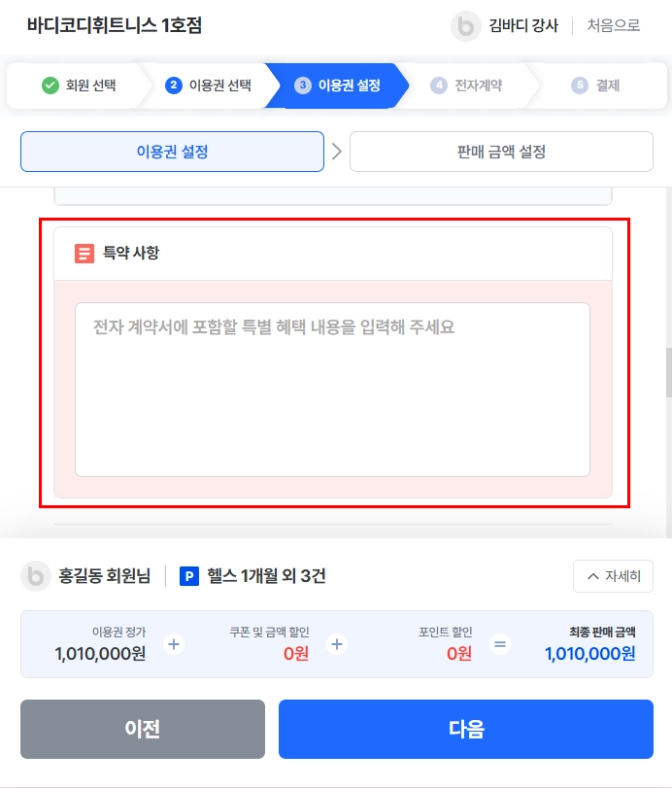This screenshot has width=672, height=788.
Task: Go to the 전자계약 step
Action: pos(467,86)
